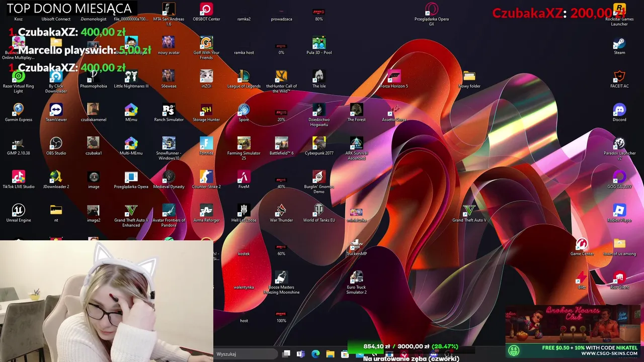Select Paradox Launcher v2 icon

pos(619,144)
